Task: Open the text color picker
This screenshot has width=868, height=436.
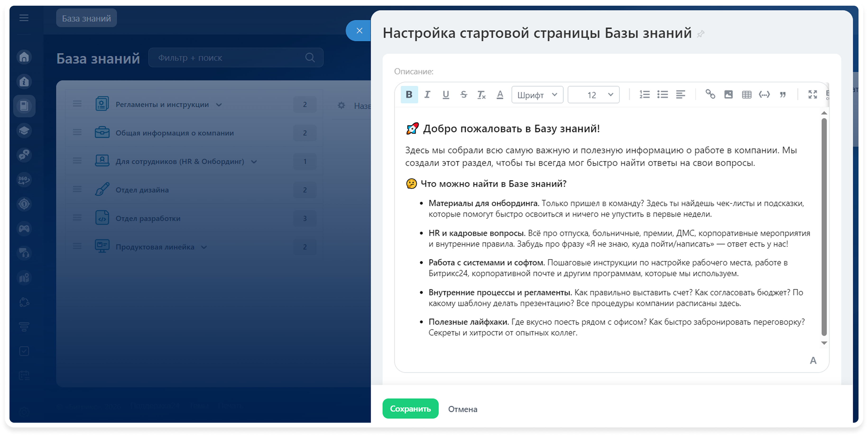Action: coord(500,95)
